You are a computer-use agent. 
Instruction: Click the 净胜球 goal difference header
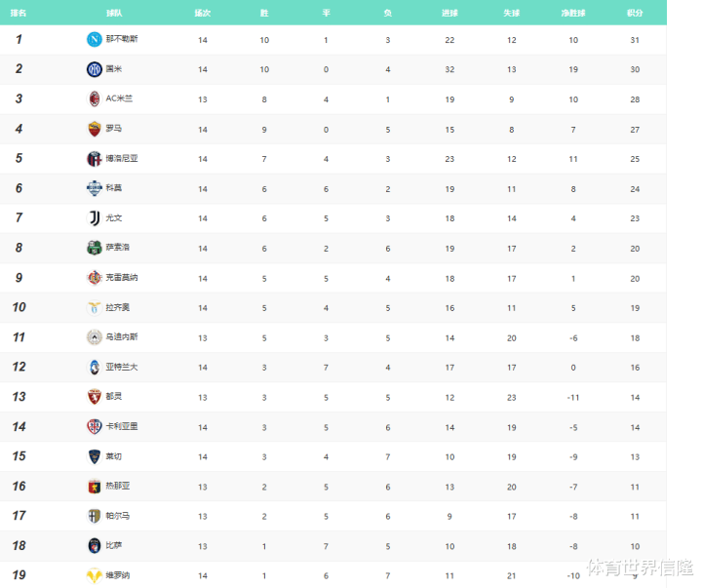573,13
